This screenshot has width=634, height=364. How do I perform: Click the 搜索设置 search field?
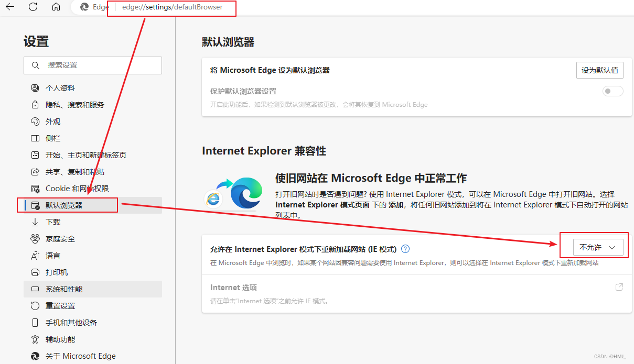point(93,65)
